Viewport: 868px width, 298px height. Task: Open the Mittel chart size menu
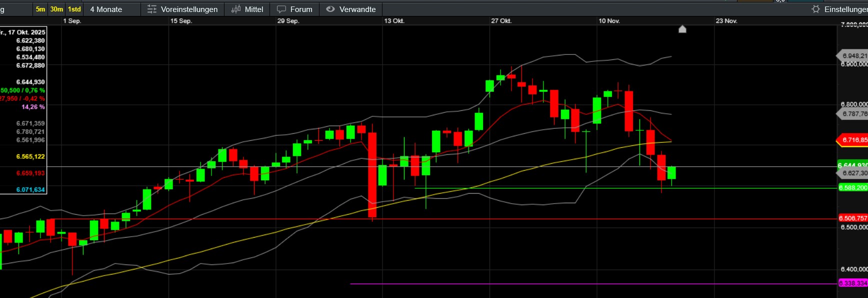click(x=247, y=9)
